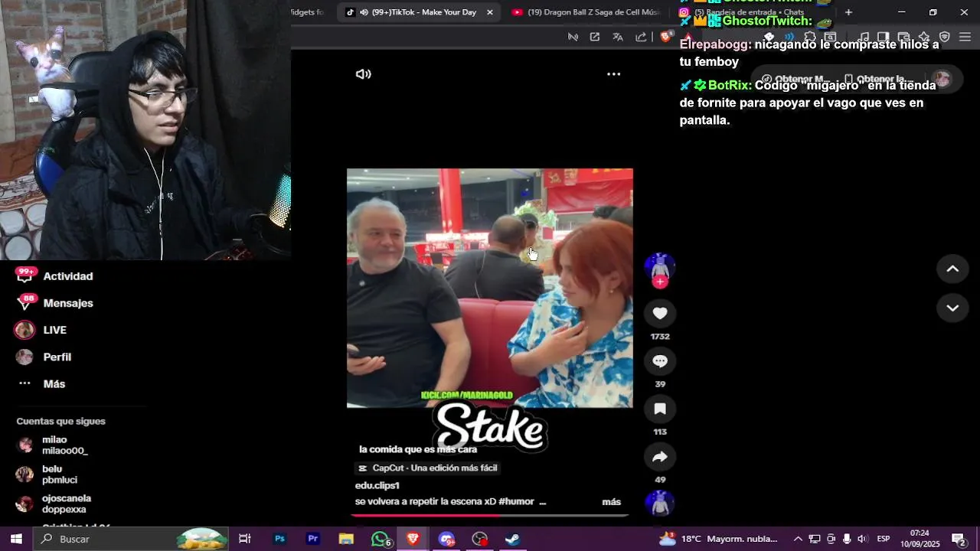
Task: Save the video with bookmark icon
Action: pyautogui.click(x=660, y=409)
